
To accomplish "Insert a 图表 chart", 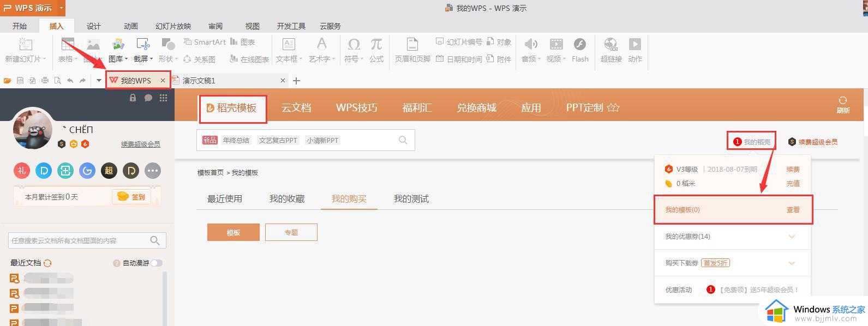I will coord(243,42).
